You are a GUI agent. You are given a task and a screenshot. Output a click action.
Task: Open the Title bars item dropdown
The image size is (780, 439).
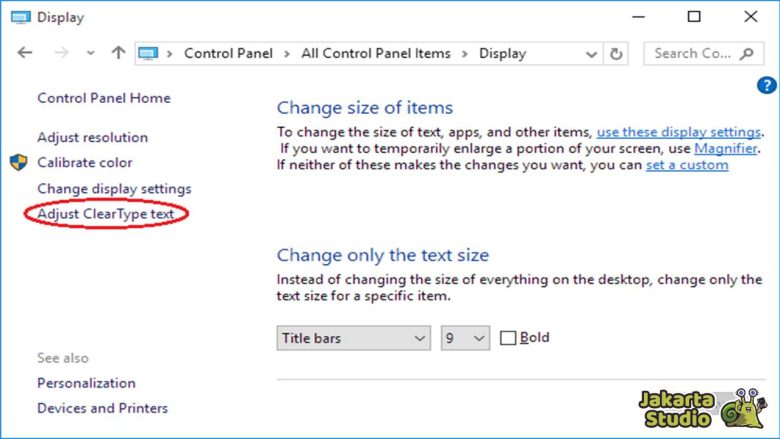pyautogui.click(x=353, y=338)
